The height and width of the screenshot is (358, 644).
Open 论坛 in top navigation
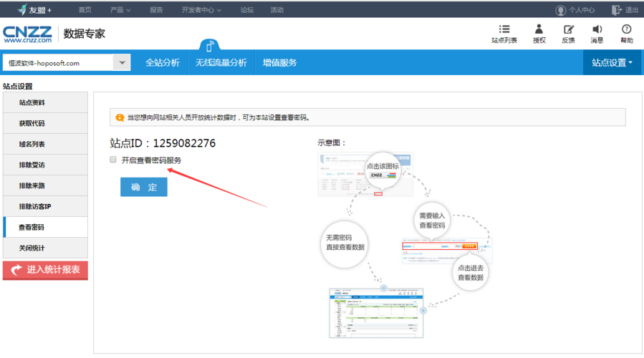click(x=247, y=10)
